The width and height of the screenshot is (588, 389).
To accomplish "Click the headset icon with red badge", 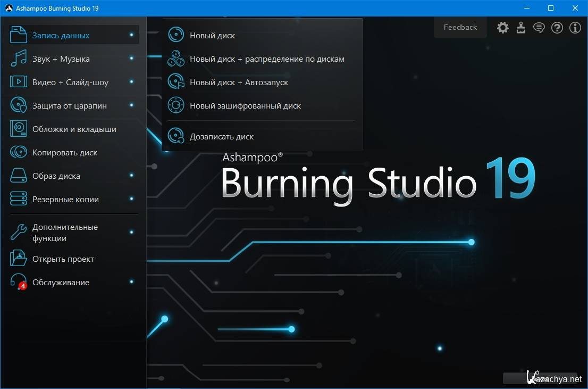I will [x=19, y=283].
